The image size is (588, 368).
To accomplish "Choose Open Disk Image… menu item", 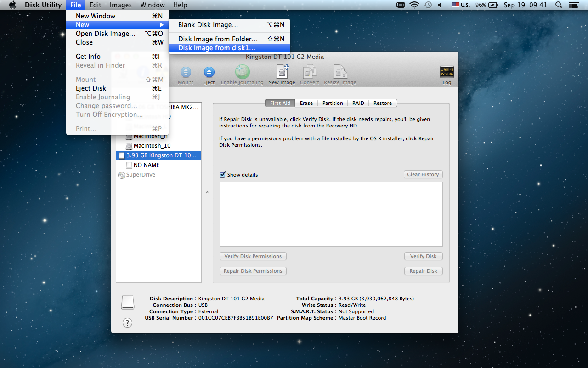I will [117, 34].
